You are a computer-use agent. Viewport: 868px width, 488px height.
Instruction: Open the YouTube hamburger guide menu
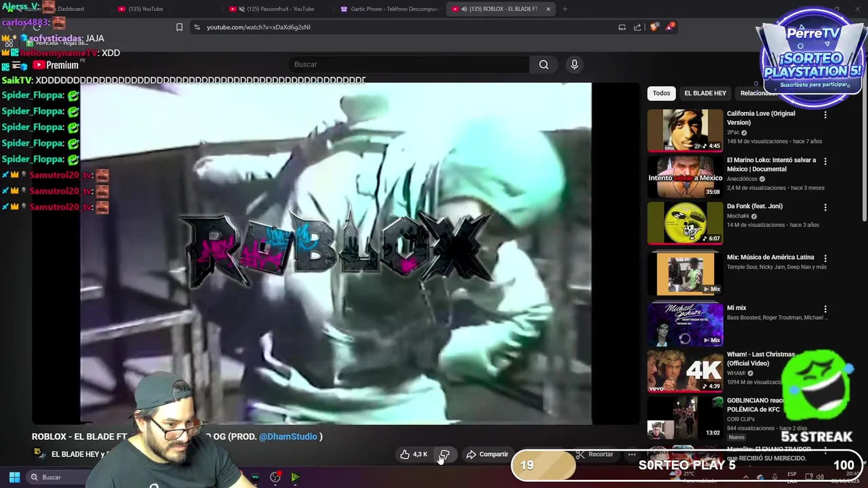coord(16,65)
